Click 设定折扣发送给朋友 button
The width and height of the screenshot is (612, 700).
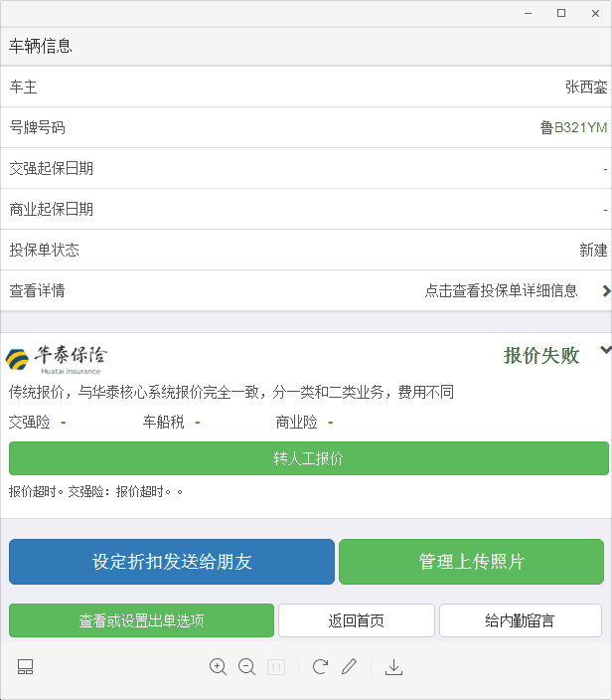[172, 562]
